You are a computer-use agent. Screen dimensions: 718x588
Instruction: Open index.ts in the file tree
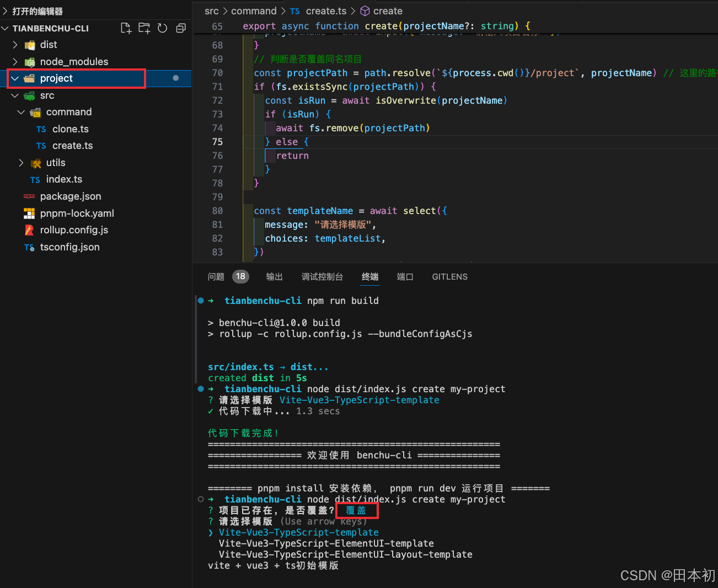pyautogui.click(x=64, y=179)
